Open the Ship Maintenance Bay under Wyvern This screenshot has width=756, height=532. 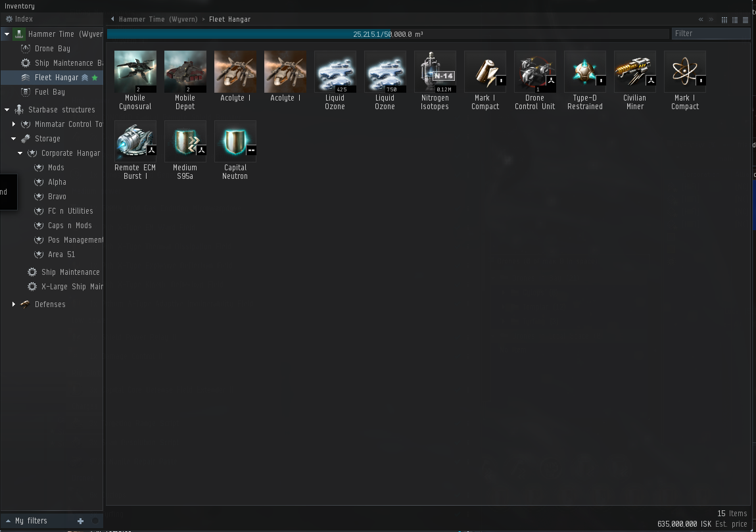[62, 62]
